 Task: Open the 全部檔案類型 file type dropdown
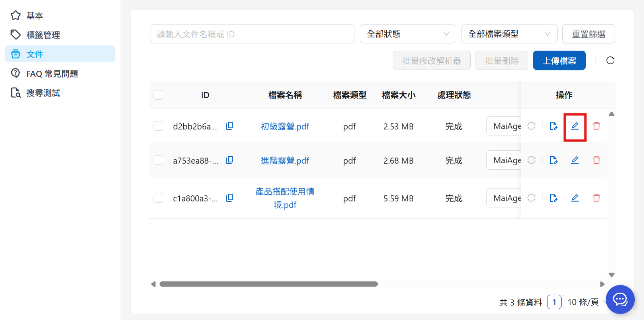(x=509, y=34)
